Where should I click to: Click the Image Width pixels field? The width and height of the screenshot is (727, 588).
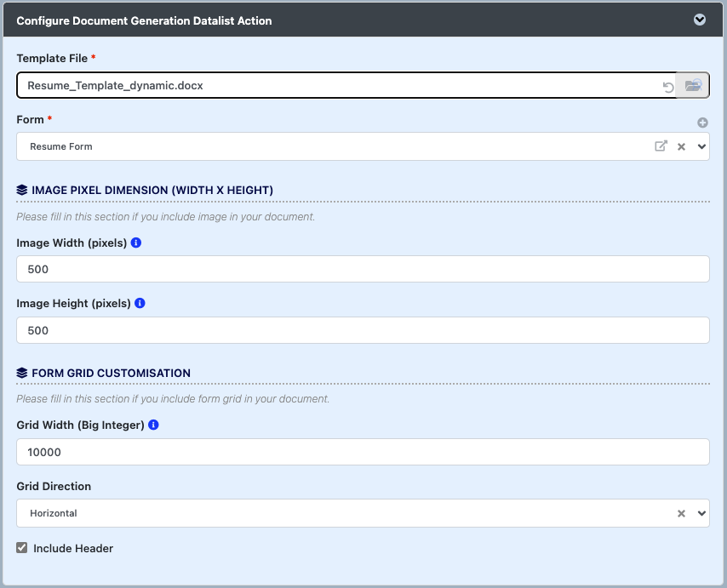[x=363, y=270]
